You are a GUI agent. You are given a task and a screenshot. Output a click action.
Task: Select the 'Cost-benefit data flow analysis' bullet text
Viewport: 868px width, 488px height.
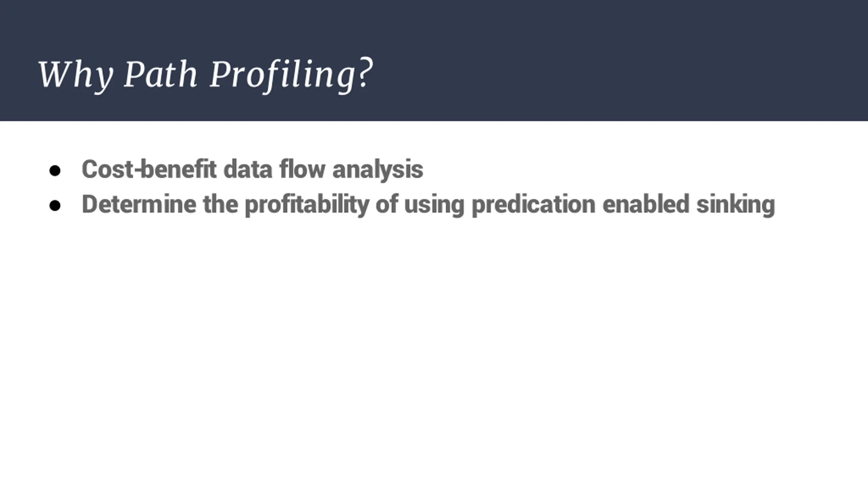252,169
